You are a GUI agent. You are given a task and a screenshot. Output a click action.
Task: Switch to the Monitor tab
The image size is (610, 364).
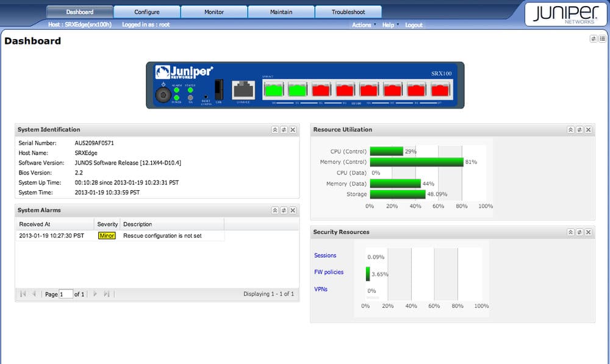(x=214, y=12)
